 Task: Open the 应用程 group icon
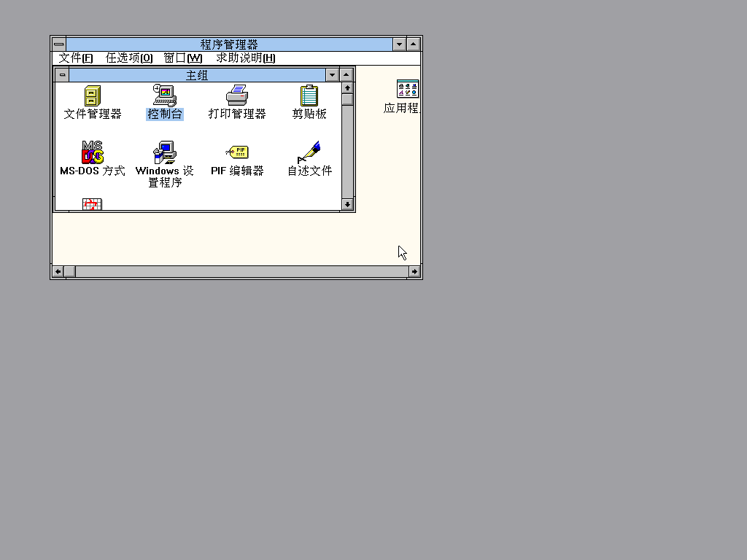point(407,89)
